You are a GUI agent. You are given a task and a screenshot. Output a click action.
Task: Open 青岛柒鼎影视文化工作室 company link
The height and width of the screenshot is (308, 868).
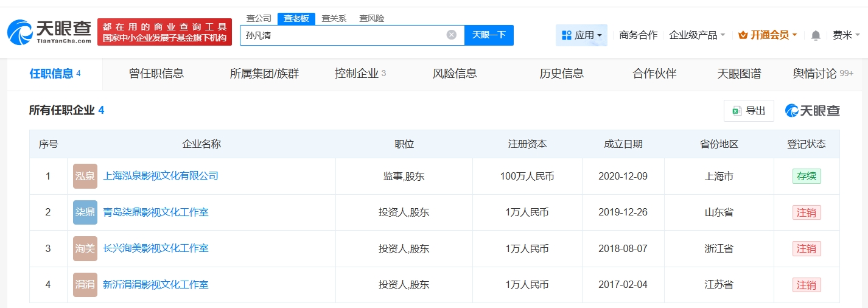pyautogui.click(x=156, y=212)
